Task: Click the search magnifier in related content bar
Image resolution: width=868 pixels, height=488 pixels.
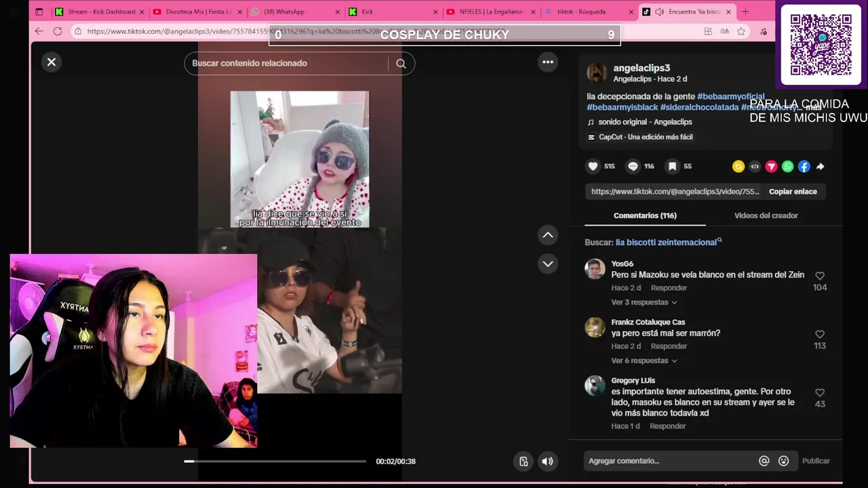Action: [x=401, y=64]
